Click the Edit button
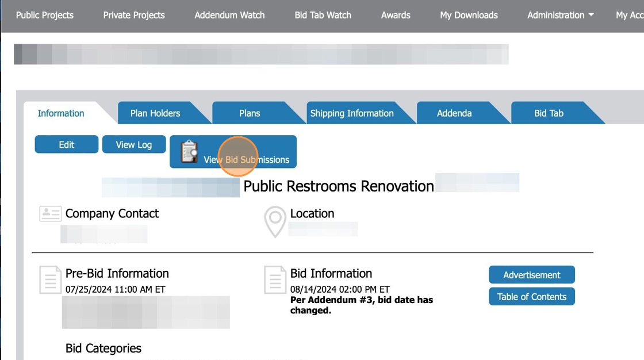 tap(66, 144)
